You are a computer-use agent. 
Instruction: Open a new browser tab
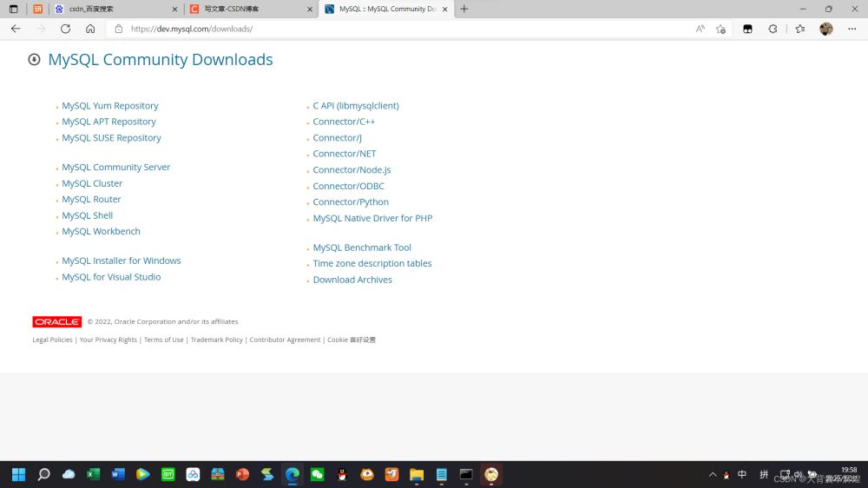[464, 9]
